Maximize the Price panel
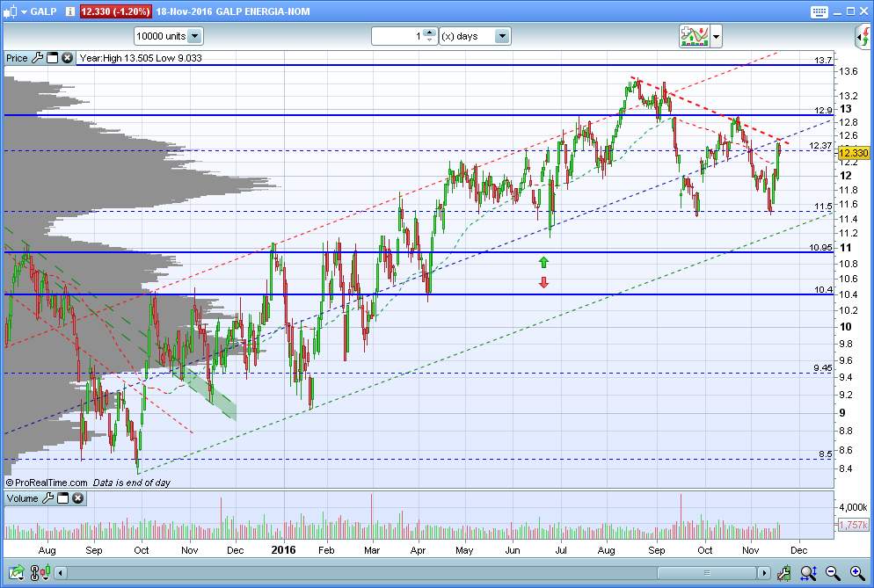The image size is (874, 588). [x=53, y=58]
